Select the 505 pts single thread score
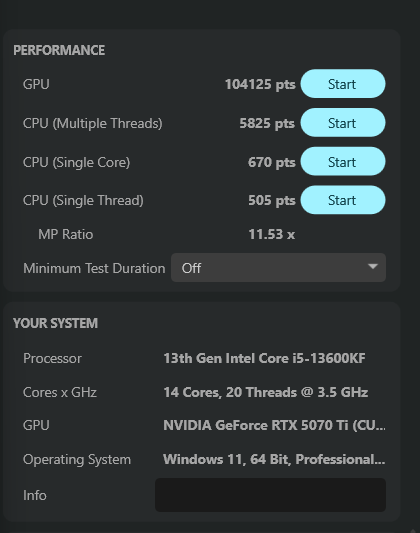This screenshot has width=420, height=533. (x=272, y=200)
